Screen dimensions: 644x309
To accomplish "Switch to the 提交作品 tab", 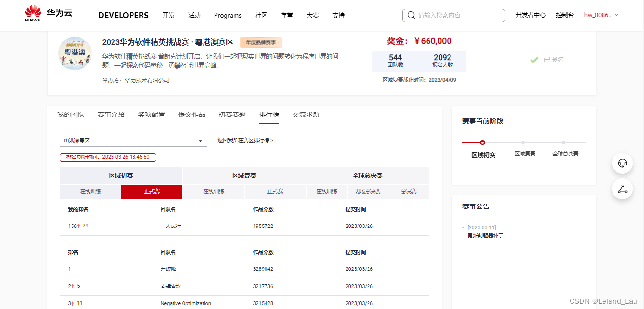I will point(192,114).
